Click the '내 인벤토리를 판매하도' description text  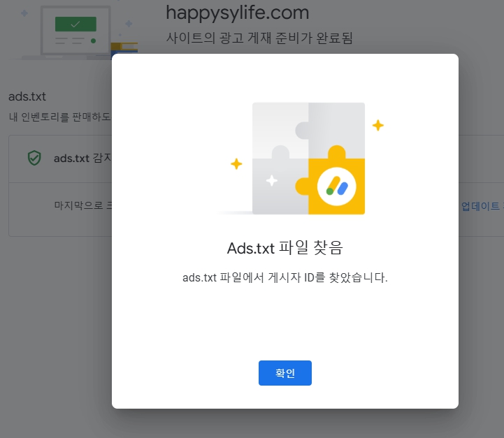click(x=60, y=117)
